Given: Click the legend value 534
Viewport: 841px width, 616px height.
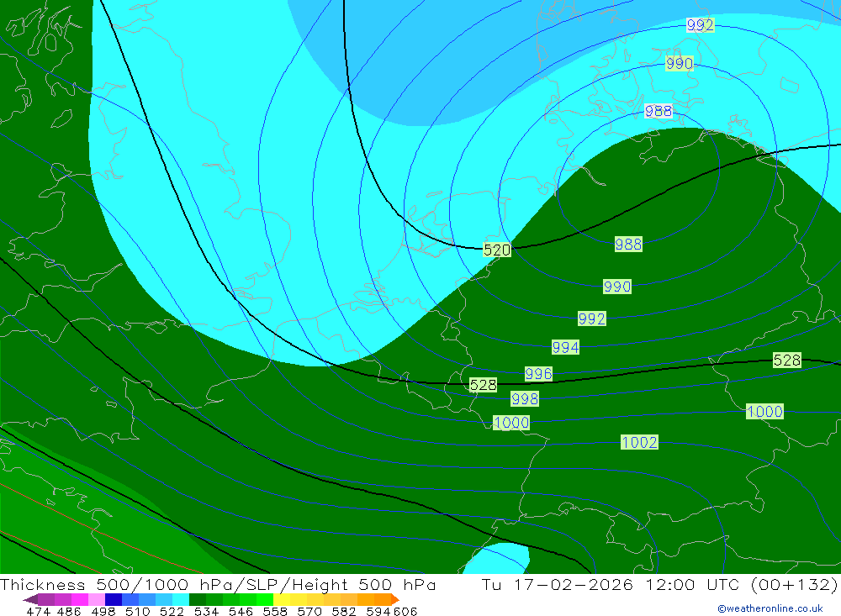Looking at the screenshot, I should pyautogui.click(x=207, y=611).
